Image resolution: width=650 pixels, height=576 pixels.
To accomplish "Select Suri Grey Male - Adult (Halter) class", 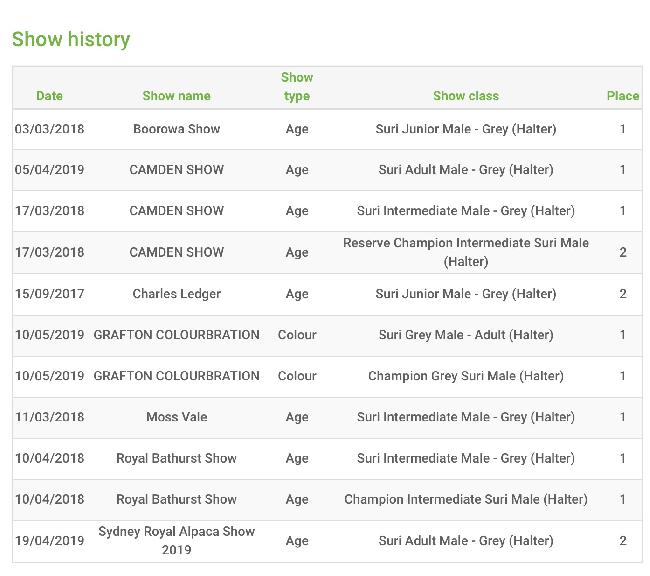I will (x=466, y=335).
